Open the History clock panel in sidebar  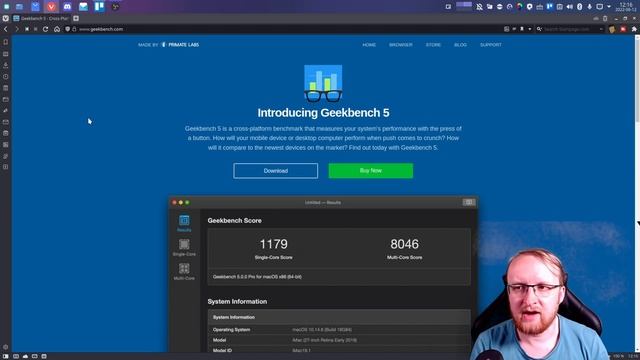pos(5,76)
